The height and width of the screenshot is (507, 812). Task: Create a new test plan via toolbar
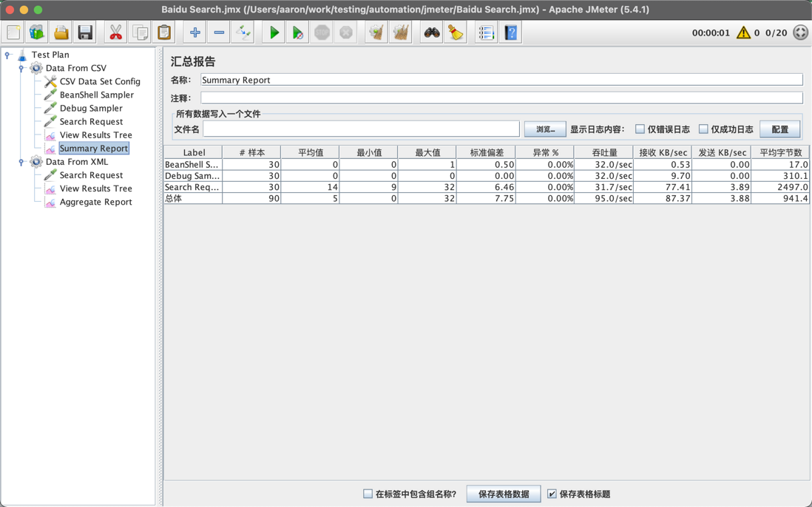(x=13, y=33)
